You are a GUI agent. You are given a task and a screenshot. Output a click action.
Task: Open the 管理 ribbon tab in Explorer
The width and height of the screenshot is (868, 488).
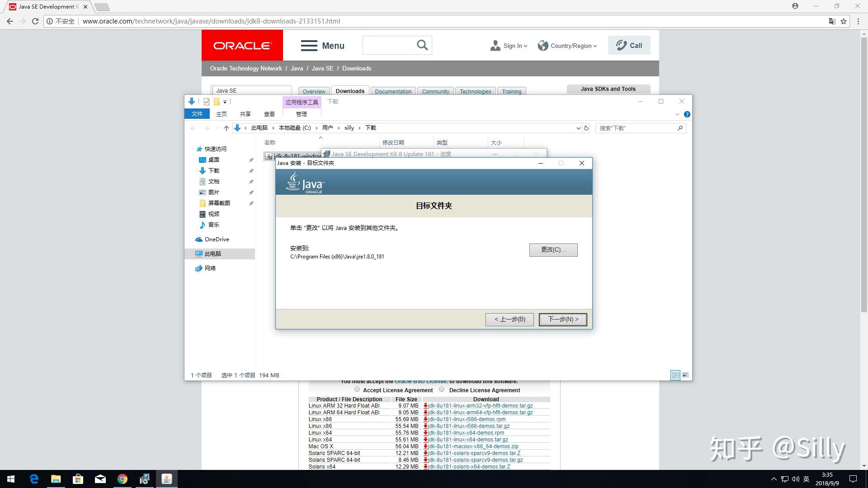pyautogui.click(x=302, y=114)
